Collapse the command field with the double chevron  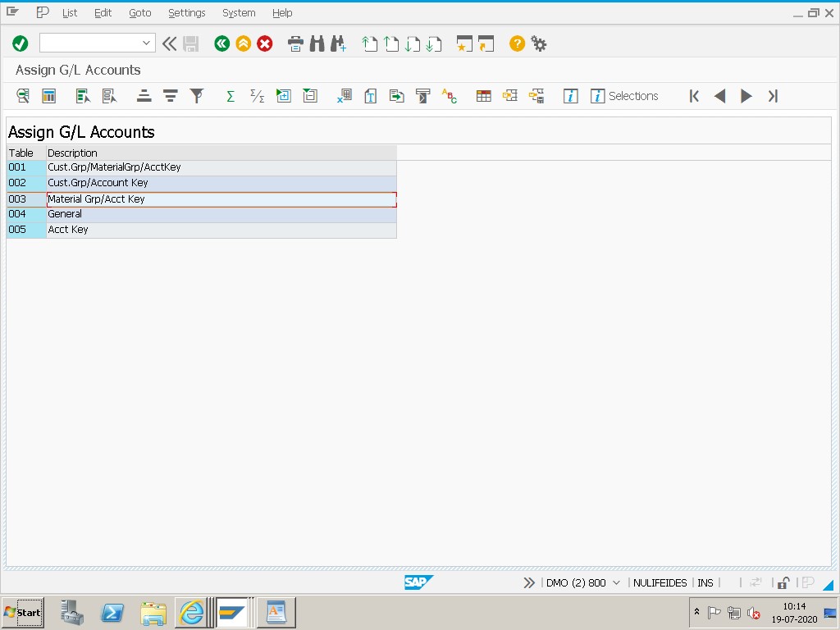click(x=169, y=43)
